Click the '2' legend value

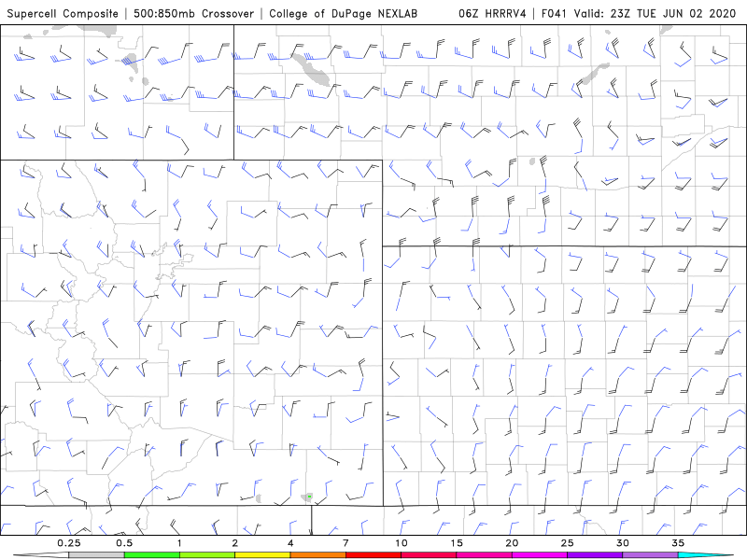(235, 543)
